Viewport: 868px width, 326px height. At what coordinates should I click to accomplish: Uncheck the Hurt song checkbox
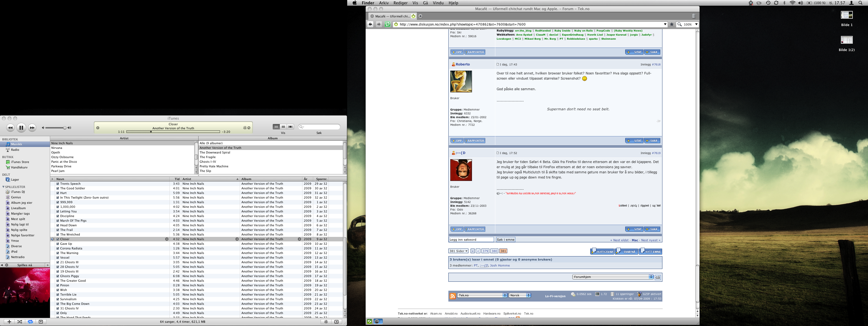(58, 193)
